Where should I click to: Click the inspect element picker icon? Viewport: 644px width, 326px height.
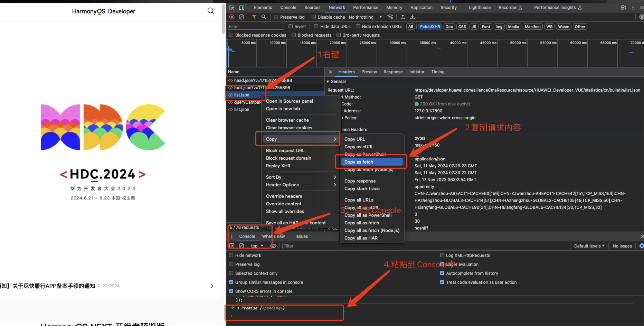pos(232,8)
